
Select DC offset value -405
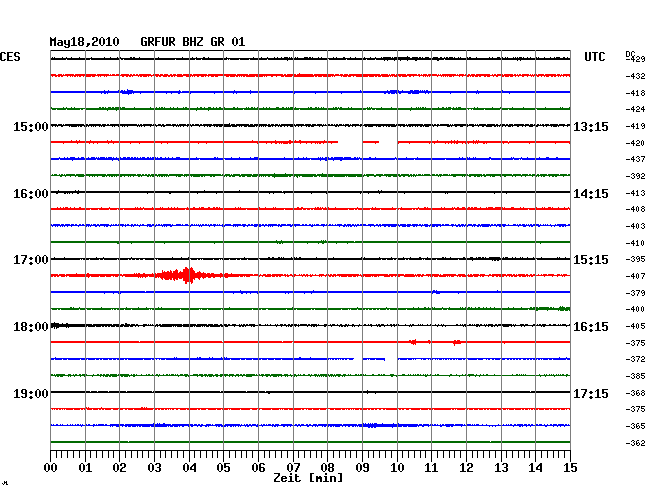click(x=635, y=326)
